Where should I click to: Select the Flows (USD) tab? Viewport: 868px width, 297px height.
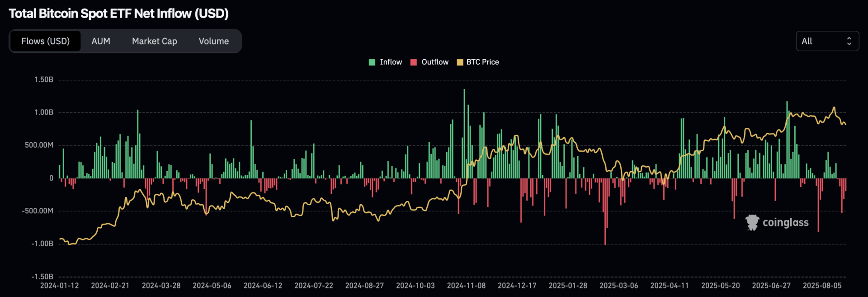45,41
